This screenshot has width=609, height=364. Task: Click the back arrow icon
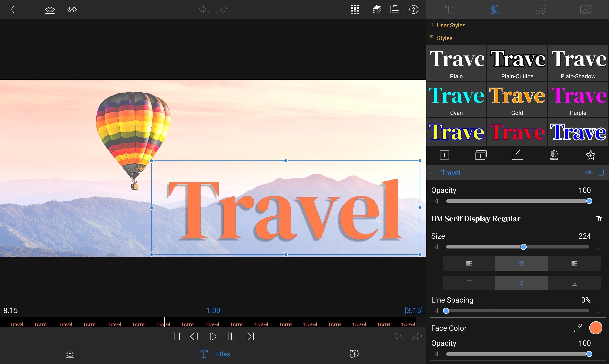[13, 10]
